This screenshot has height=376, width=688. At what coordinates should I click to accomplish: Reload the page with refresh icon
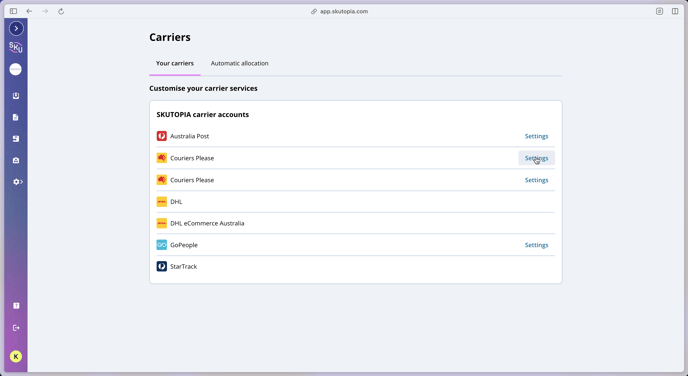coord(61,11)
